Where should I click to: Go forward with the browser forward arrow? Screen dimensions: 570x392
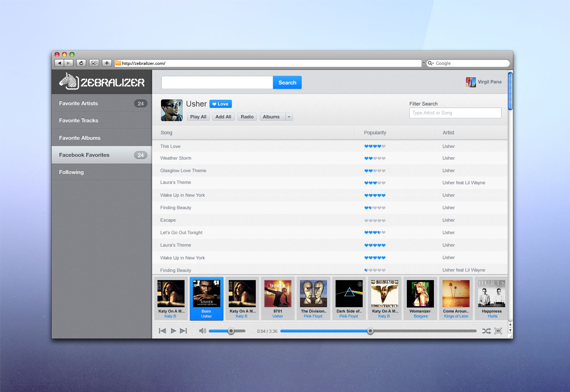click(68, 63)
